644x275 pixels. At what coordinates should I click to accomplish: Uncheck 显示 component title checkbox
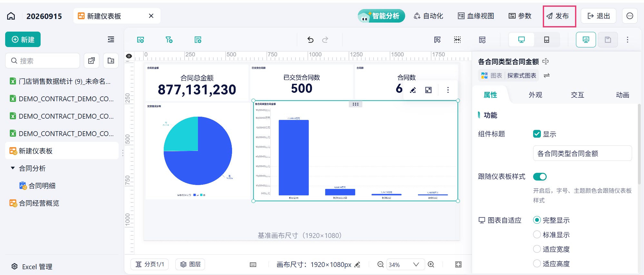tap(537, 134)
